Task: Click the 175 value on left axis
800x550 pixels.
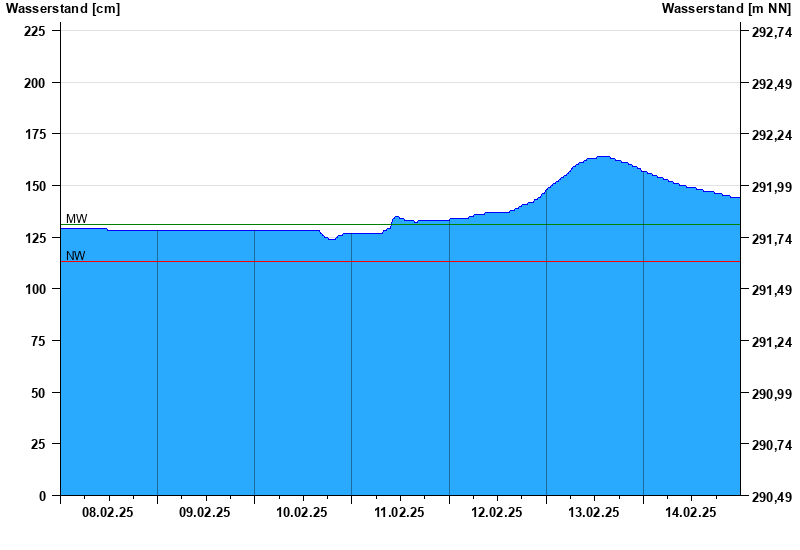Action: [x=35, y=134]
